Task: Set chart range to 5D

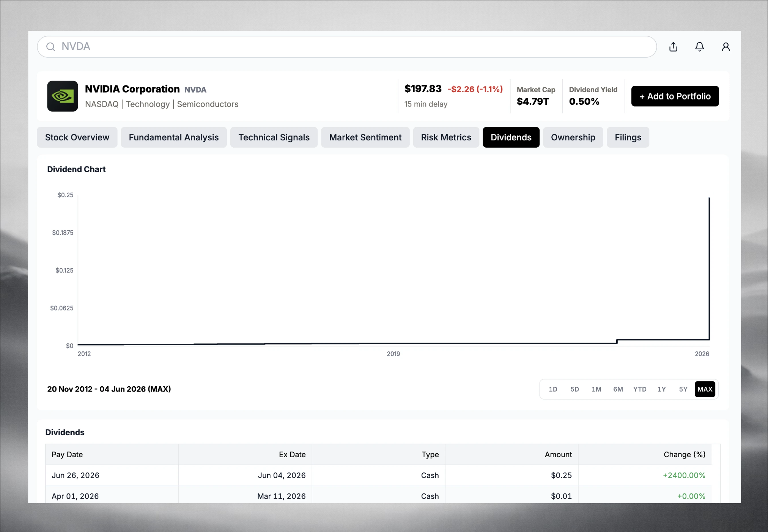Action: [575, 389]
